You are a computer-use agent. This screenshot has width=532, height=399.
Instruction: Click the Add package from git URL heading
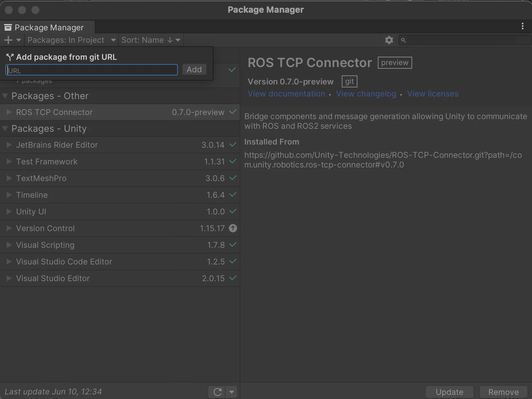[x=66, y=57]
